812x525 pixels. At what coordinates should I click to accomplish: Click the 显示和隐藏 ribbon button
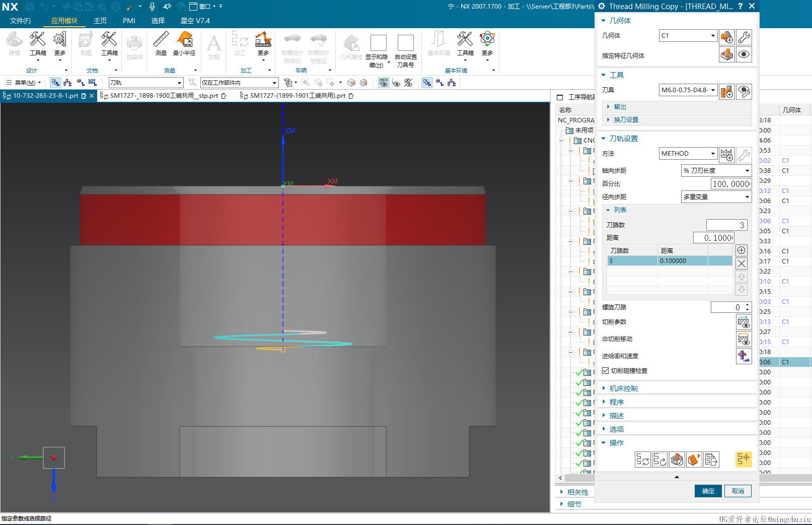click(378, 51)
